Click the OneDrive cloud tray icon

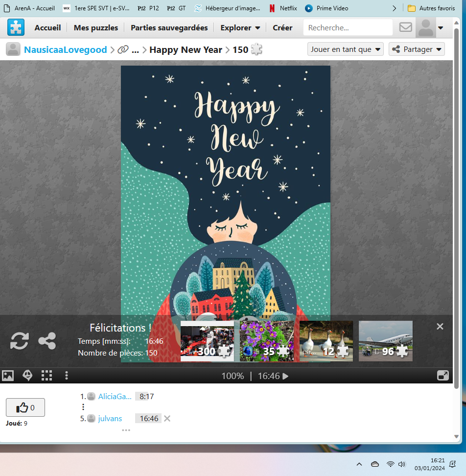click(375, 464)
